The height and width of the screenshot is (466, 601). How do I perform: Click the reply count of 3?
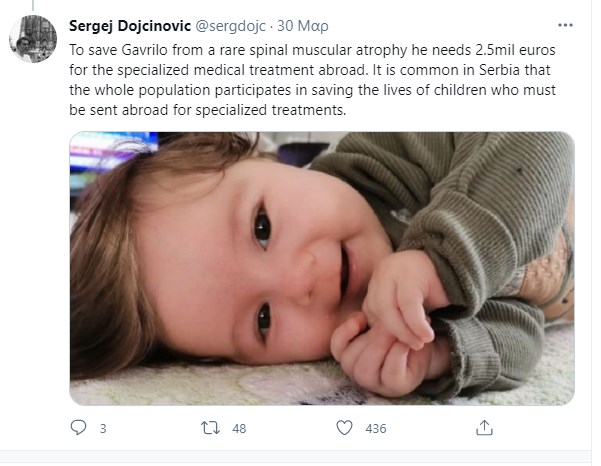103,429
